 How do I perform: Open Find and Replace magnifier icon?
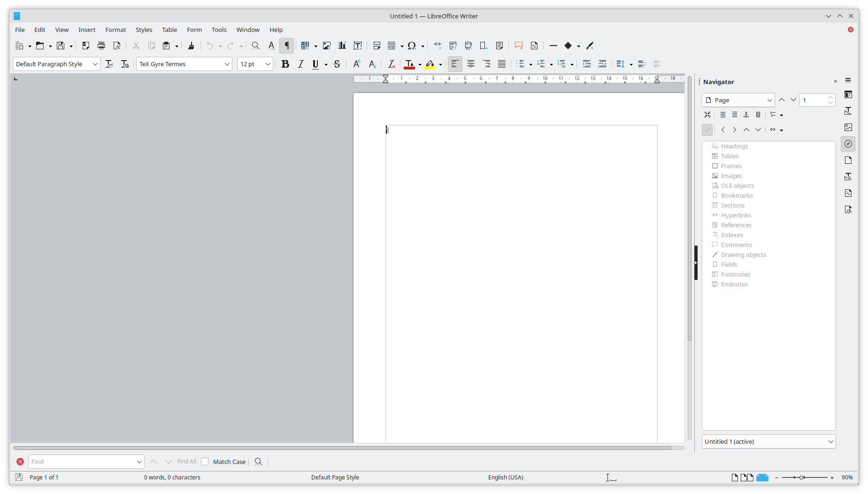coord(255,46)
